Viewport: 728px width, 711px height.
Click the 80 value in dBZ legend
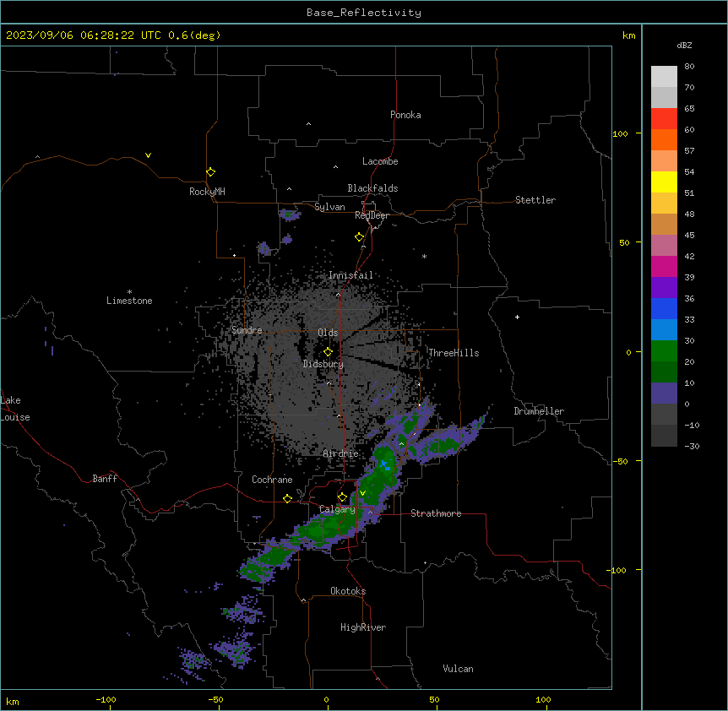[x=689, y=67]
